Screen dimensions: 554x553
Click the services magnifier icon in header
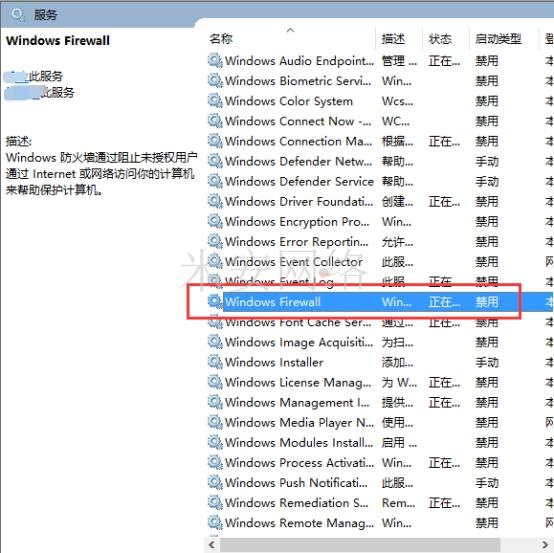(17, 14)
